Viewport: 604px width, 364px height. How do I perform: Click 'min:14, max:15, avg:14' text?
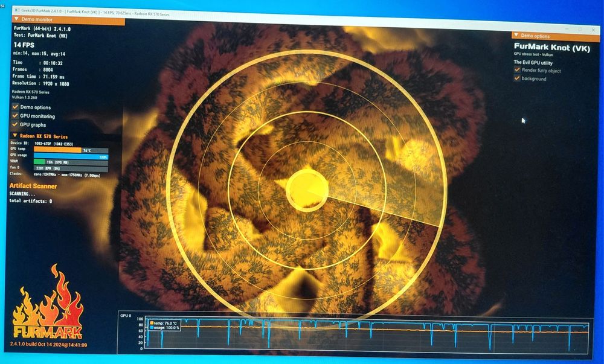click(x=39, y=54)
